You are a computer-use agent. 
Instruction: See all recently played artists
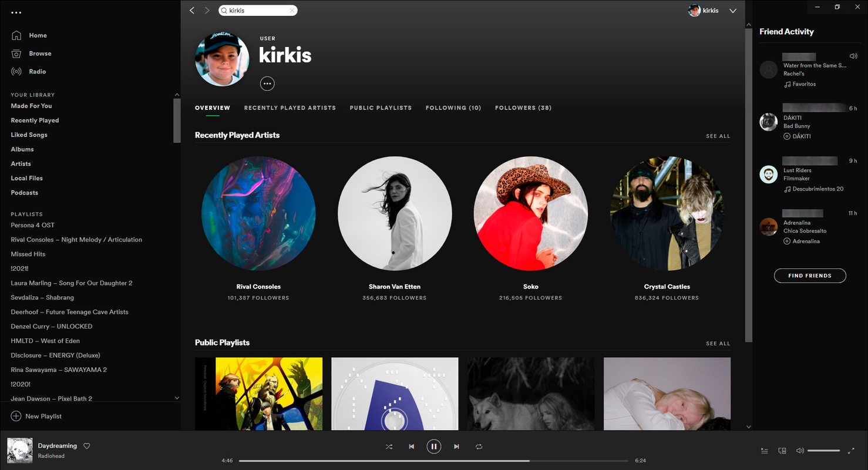[718, 136]
